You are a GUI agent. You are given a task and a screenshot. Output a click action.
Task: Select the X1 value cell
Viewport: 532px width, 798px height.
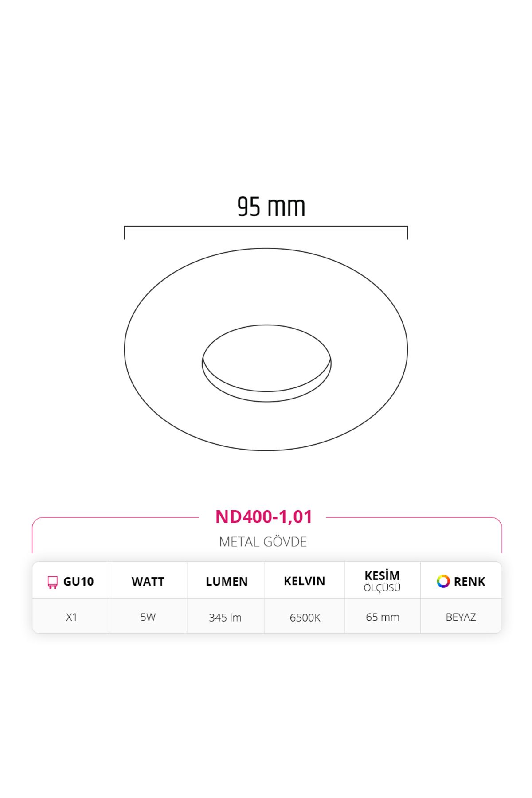71,617
